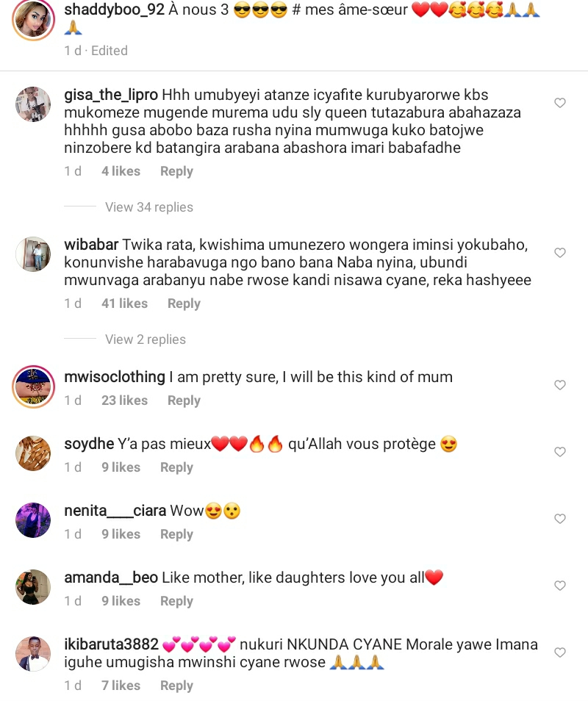Expand View 2 replies under wibabar
The height and width of the screenshot is (701, 588).
pyautogui.click(x=145, y=339)
